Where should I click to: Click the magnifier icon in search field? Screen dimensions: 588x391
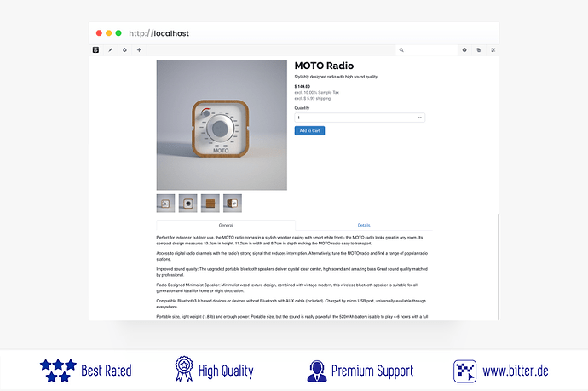tap(401, 50)
